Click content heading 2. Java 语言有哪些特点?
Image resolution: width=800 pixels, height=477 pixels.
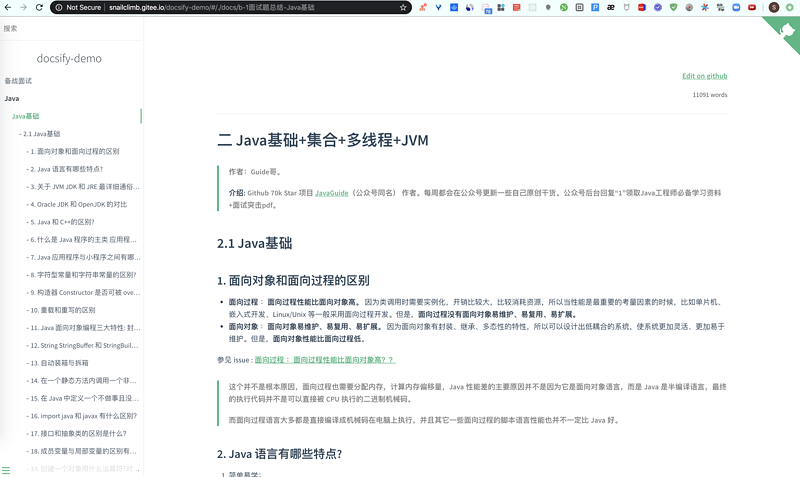tap(280, 454)
